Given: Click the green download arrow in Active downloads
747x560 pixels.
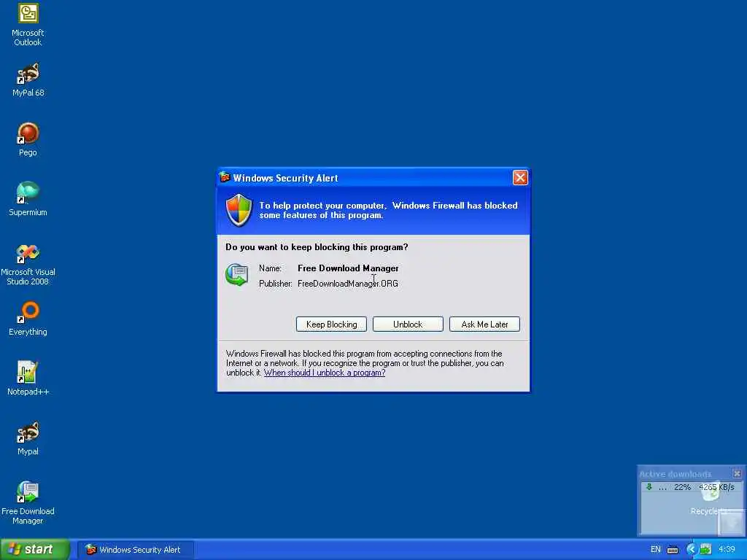Looking at the screenshot, I should click(649, 486).
